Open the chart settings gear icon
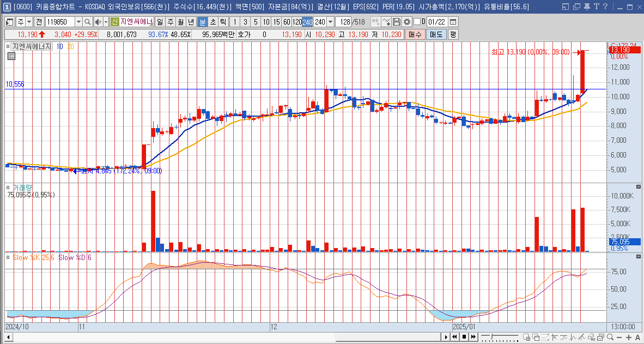The image size is (644, 344). tap(406, 22)
